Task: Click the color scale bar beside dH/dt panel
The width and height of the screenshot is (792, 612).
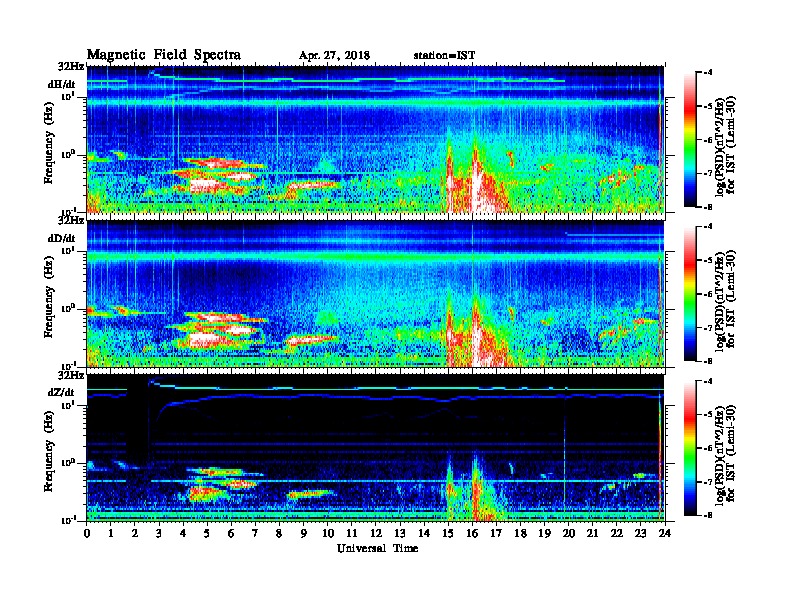Action: [x=690, y=140]
